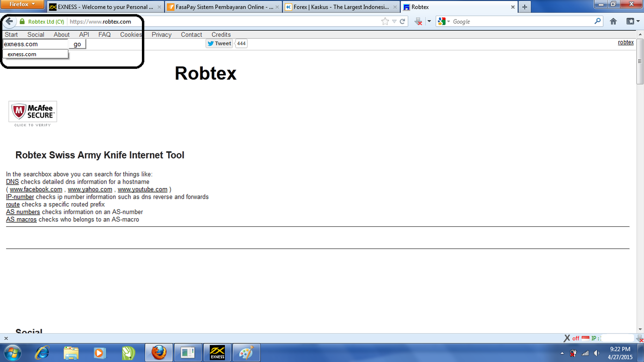Open the URL history dropdown arrow
This screenshot has height=362, width=644.
click(x=394, y=22)
